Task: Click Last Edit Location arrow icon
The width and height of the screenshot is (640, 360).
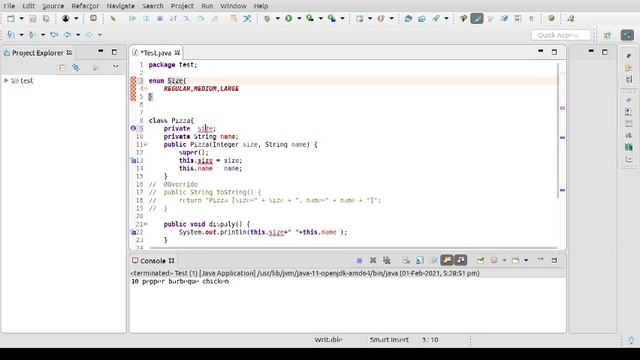Action: [x=54, y=35]
